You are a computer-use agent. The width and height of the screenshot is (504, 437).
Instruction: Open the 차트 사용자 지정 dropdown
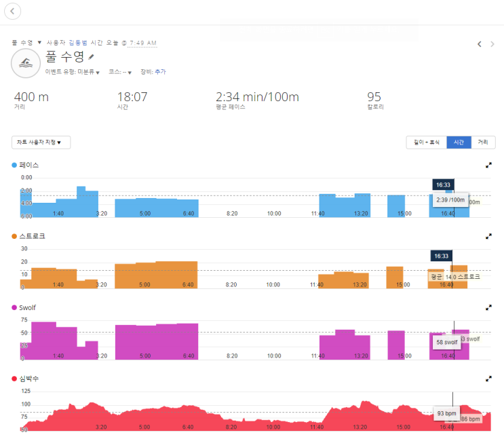point(41,142)
